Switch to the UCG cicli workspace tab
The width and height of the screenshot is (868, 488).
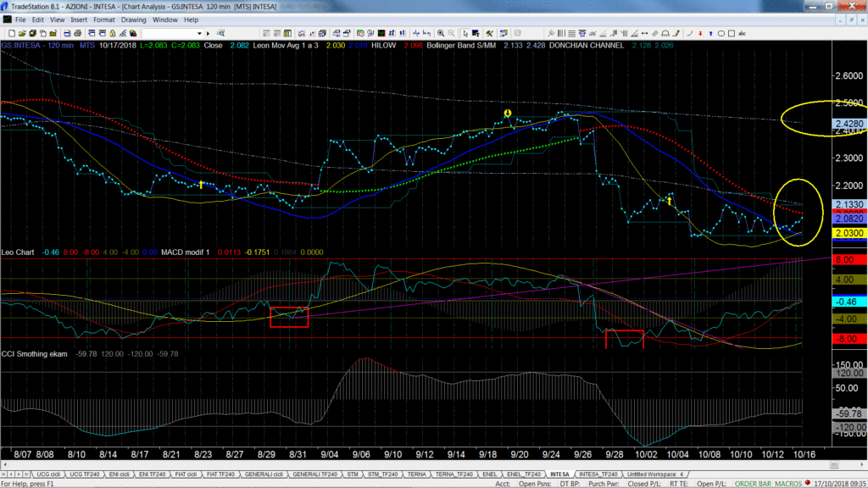point(48,474)
